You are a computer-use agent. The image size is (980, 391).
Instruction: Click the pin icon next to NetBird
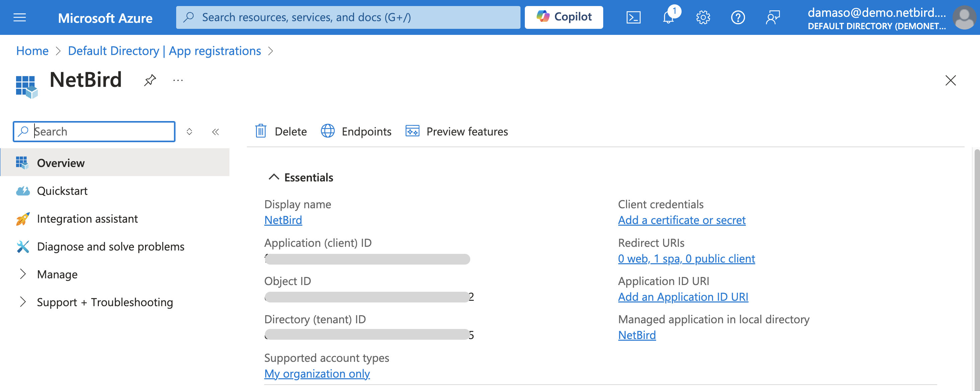click(149, 81)
